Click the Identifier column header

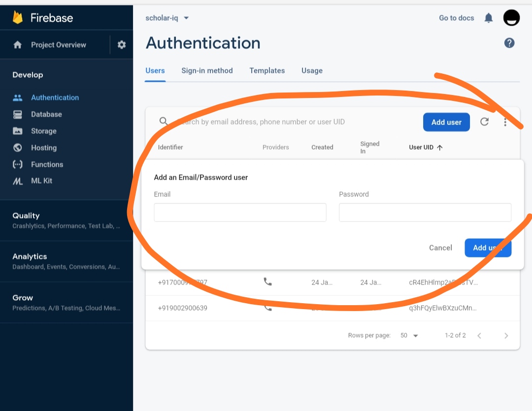[170, 147]
